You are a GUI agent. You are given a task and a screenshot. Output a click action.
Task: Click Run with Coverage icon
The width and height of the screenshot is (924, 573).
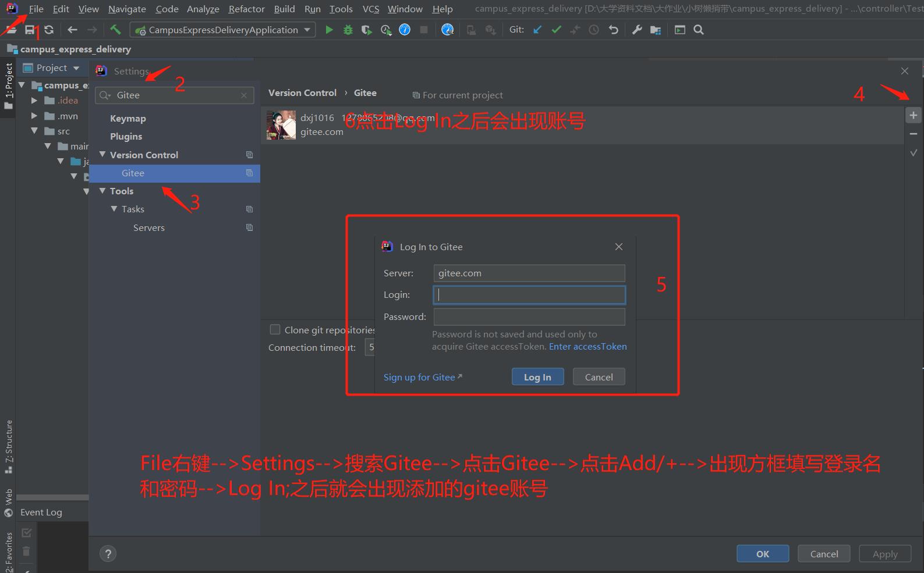(x=366, y=30)
